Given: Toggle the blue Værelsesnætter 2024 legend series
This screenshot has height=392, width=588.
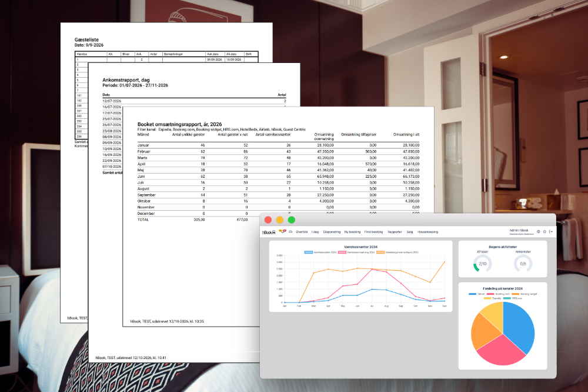Looking at the screenshot, I should coord(320,253).
